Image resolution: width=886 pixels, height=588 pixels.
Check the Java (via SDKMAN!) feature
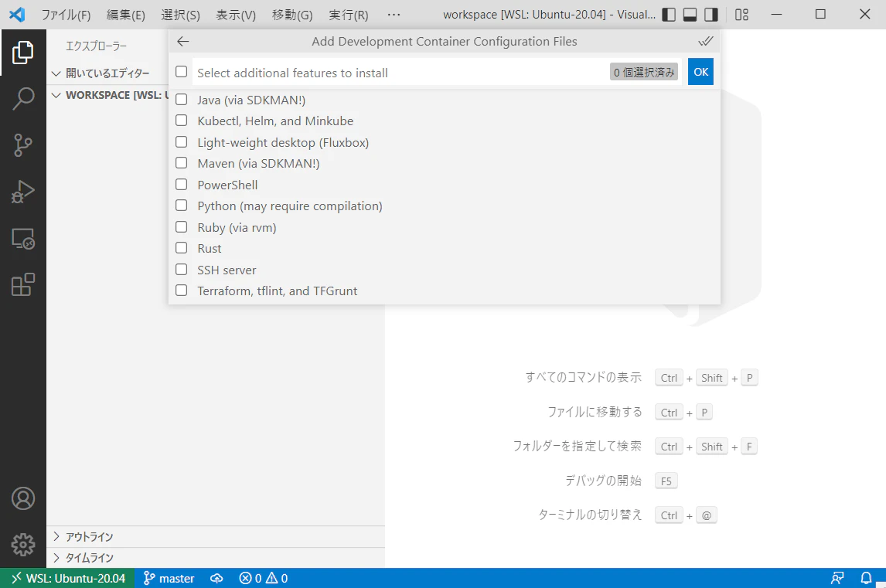click(182, 100)
